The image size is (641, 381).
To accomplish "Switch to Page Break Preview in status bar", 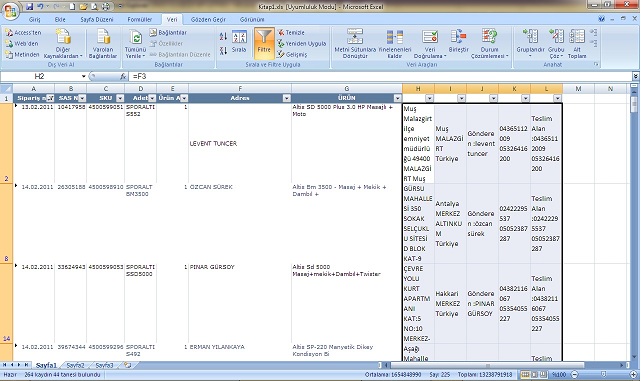I will point(543,374).
